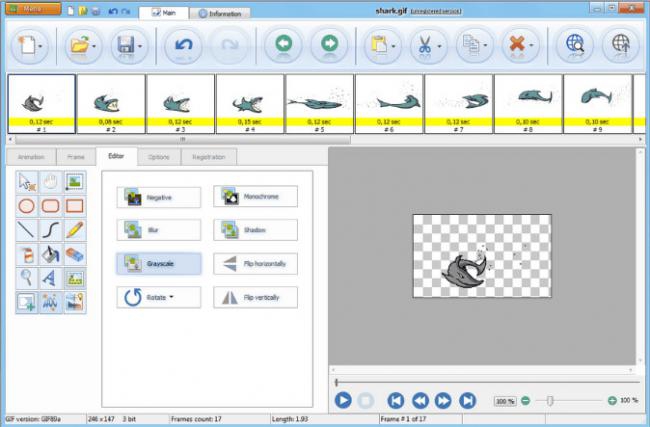Click the zoom slider handle
This screenshot has height=427, width=650.
pyautogui.click(x=550, y=400)
